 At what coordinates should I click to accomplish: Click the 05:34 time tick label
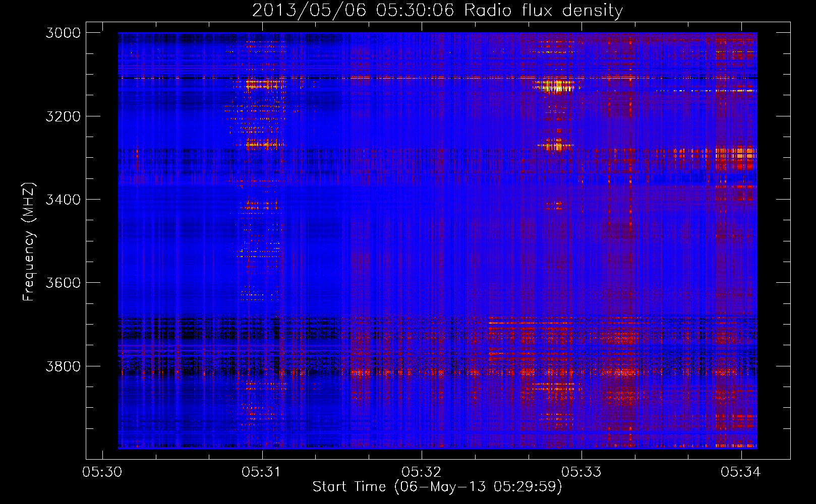pos(740,472)
